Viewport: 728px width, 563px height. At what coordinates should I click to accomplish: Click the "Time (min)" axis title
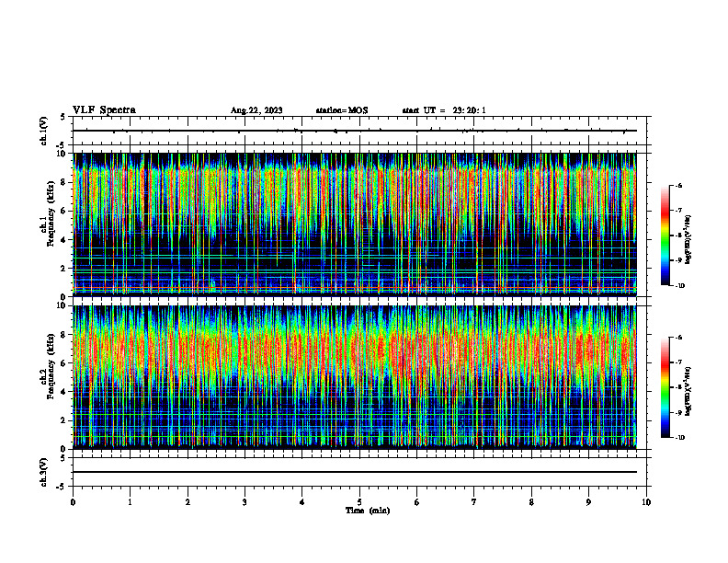point(368,511)
